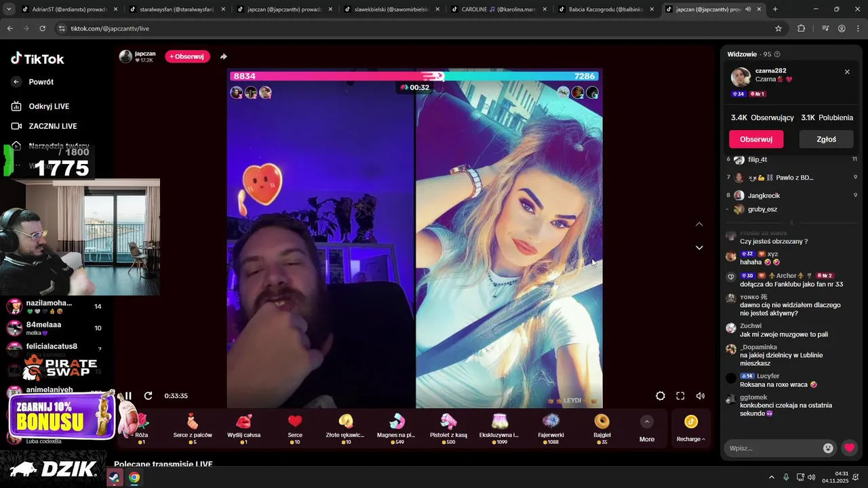Viewport: 868px width, 488px height.
Task: Send the Wyślij całusa gift
Action: (x=243, y=428)
